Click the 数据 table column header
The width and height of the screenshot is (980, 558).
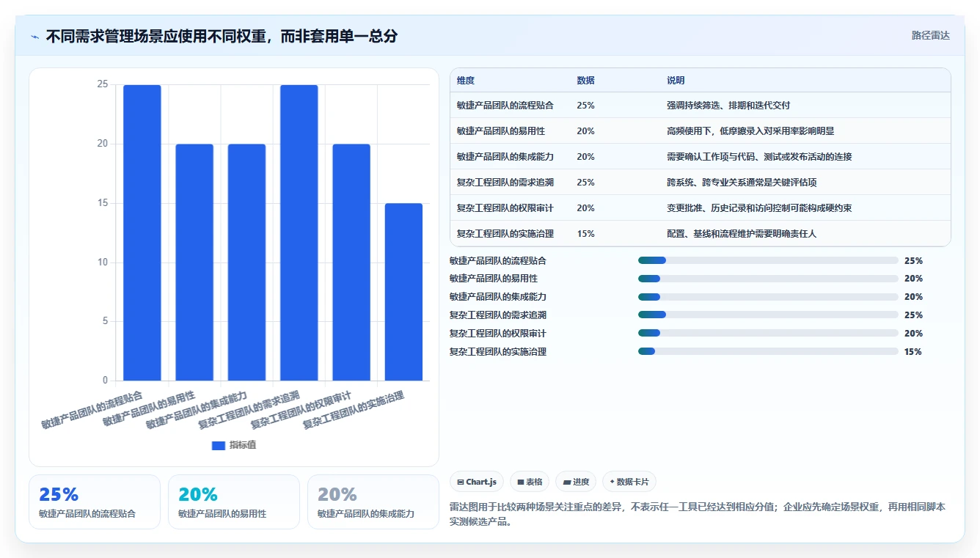[x=586, y=81]
